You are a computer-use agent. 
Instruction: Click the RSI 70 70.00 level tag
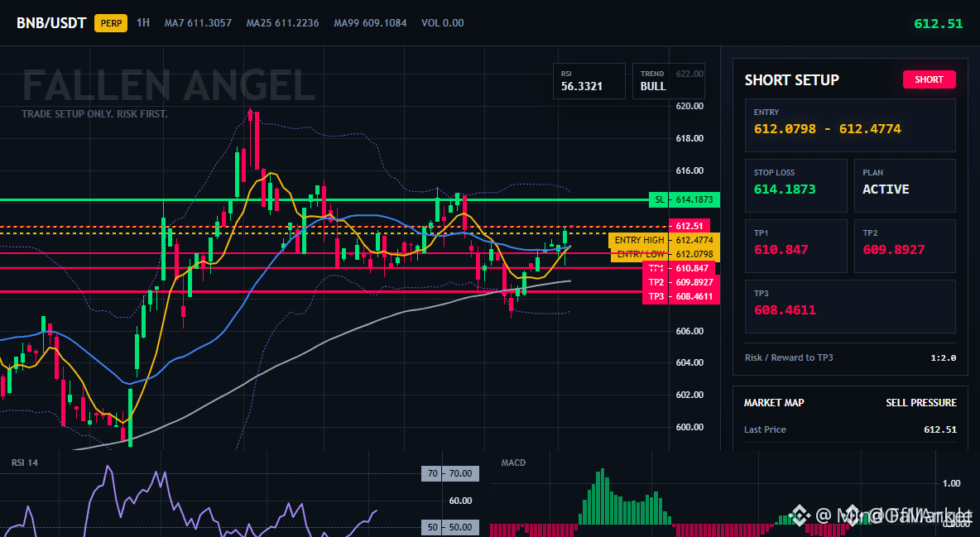click(x=450, y=474)
